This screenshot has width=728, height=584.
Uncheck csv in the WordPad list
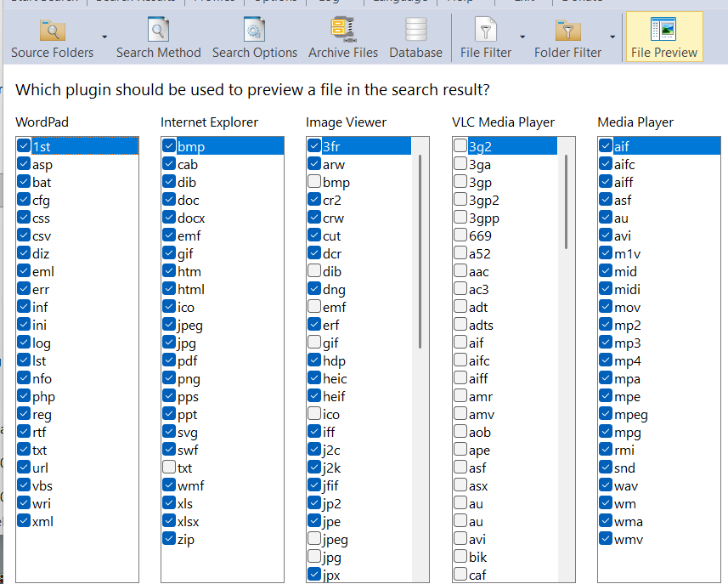pyautogui.click(x=24, y=235)
